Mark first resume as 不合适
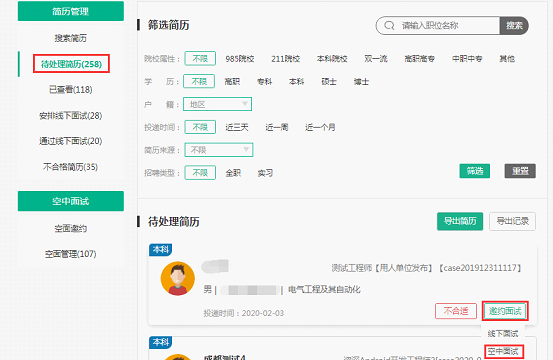This screenshot has width=553, height=360. pos(456,311)
